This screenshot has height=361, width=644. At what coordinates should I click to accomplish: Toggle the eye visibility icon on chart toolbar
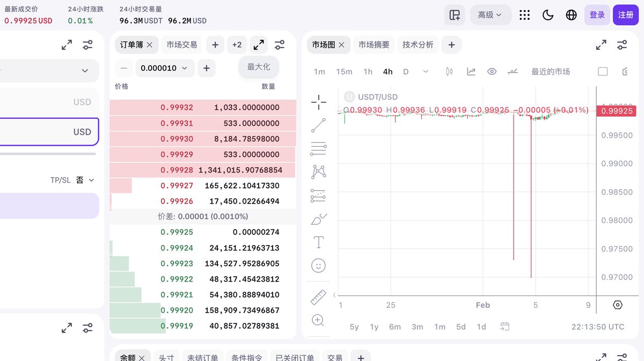(492, 71)
